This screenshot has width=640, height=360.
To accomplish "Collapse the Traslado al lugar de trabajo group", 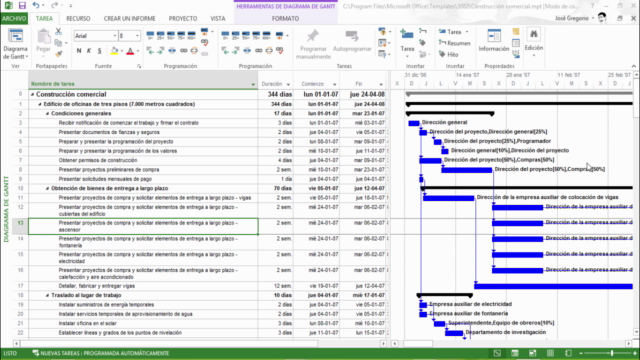I will pos(47,296).
